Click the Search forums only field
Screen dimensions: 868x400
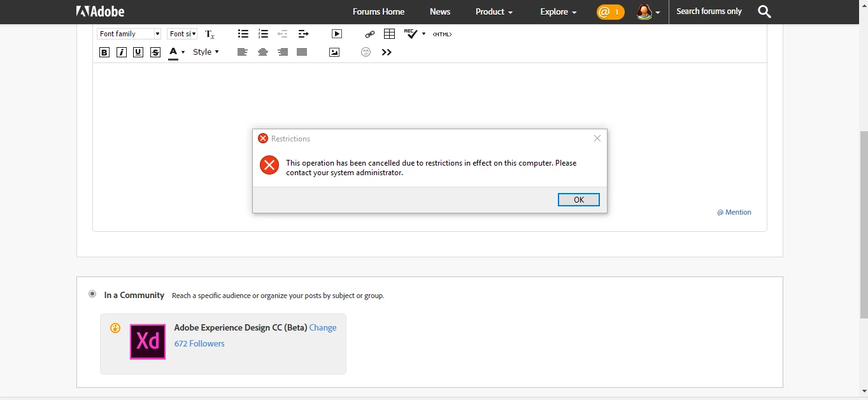coord(709,11)
